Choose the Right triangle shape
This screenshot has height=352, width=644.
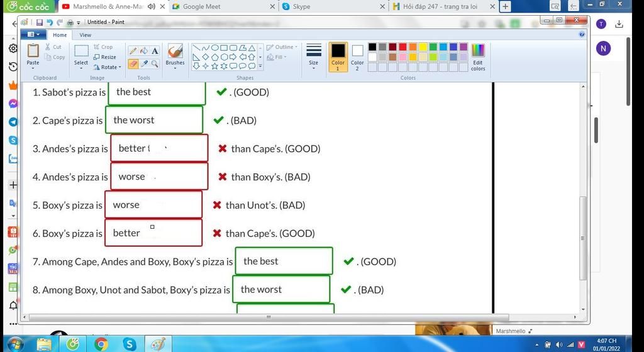196,57
